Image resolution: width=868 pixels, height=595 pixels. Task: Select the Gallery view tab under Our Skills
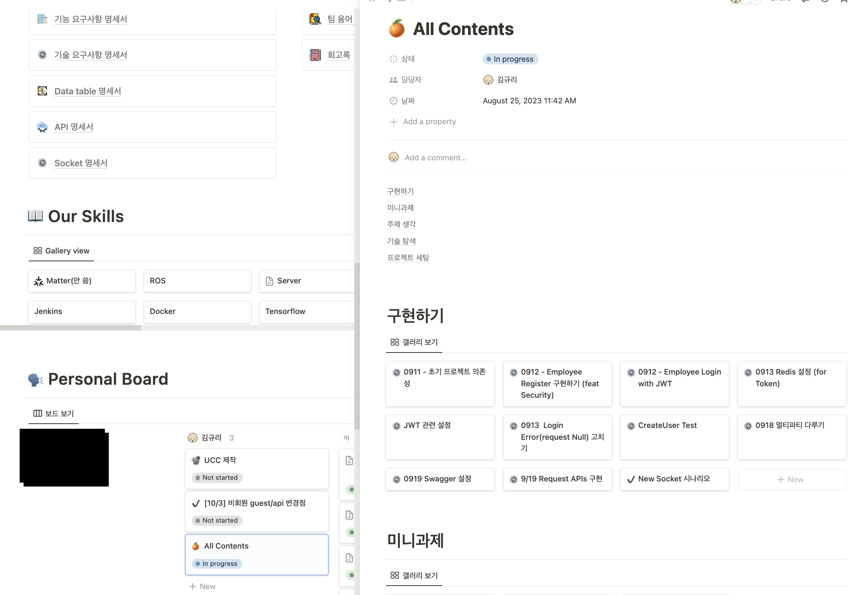click(61, 251)
